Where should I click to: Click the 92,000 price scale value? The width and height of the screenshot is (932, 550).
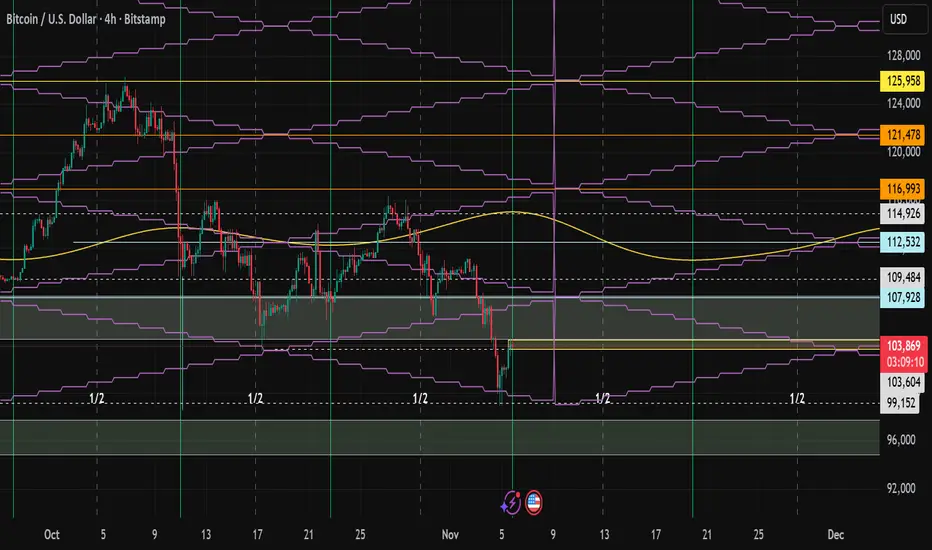tap(901, 488)
